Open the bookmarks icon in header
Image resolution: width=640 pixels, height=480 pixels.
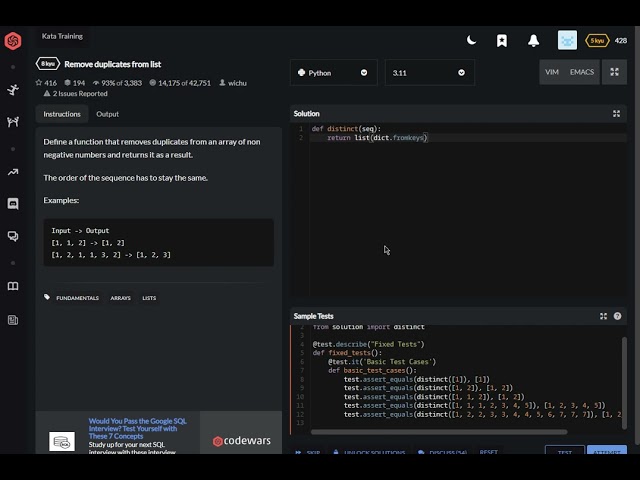click(502, 40)
